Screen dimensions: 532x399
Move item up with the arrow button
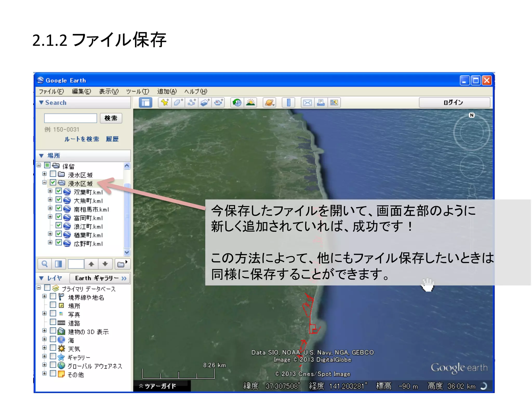91,264
